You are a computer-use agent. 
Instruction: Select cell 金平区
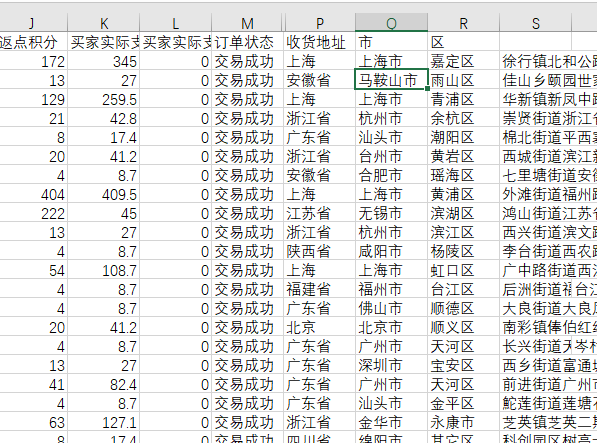click(463, 403)
